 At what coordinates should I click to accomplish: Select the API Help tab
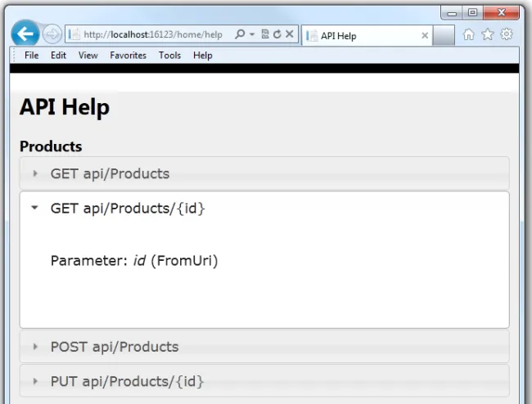point(360,36)
